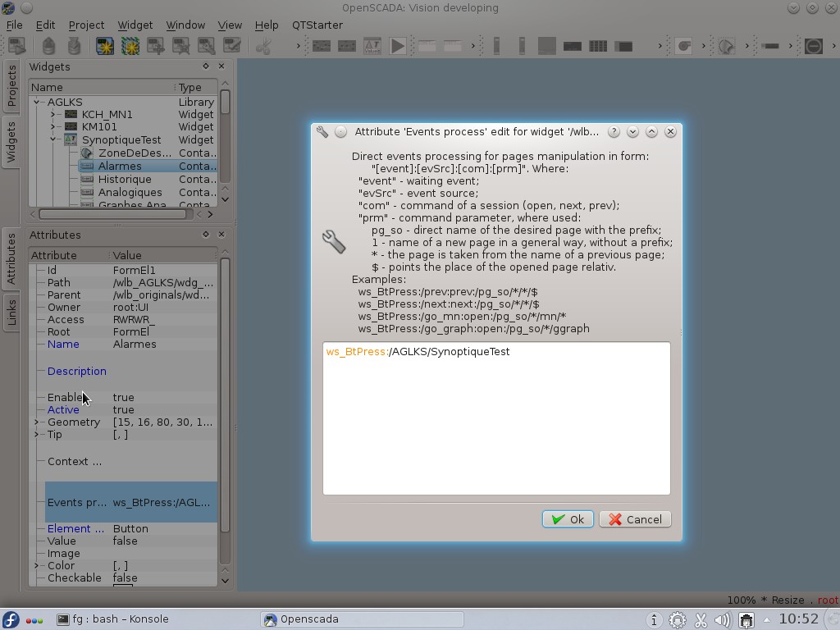
Task: Click the help question mark in dialog title bar
Action: tap(614, 132)
